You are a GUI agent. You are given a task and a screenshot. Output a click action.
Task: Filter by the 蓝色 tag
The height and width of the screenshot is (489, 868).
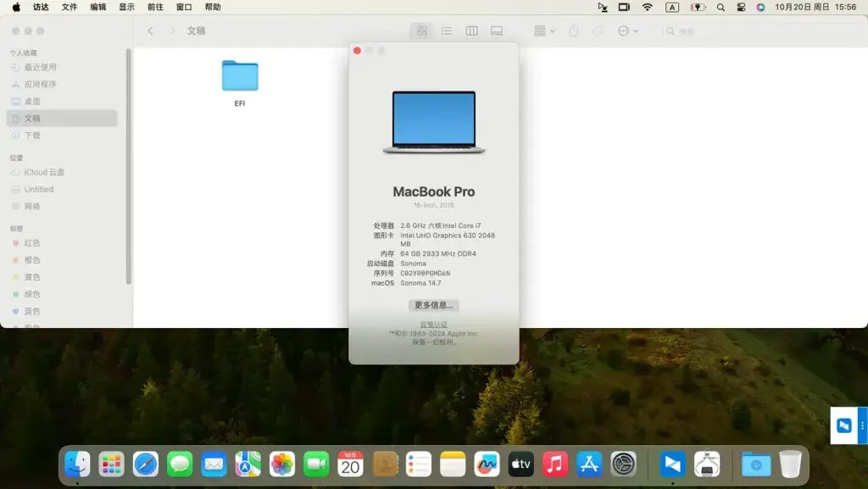(32, 311)
